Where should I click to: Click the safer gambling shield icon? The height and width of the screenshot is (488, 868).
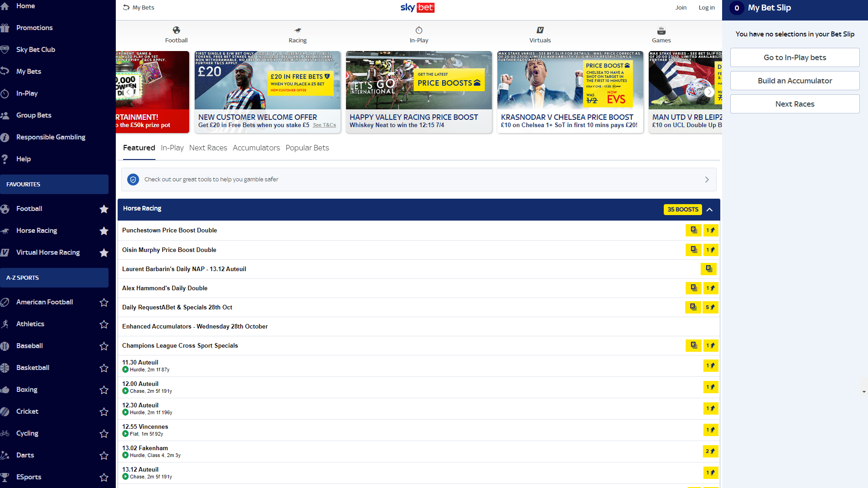(x=133, y=180)
